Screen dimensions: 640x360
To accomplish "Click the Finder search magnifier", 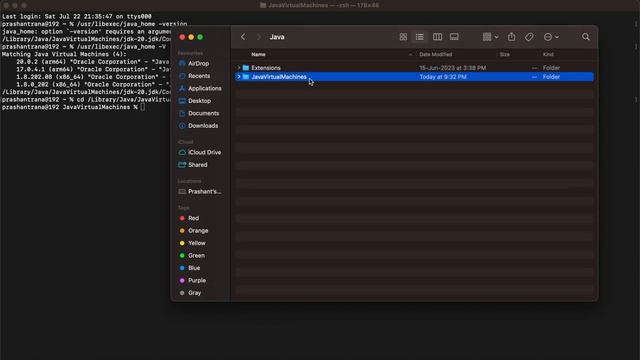I will 586,37.
